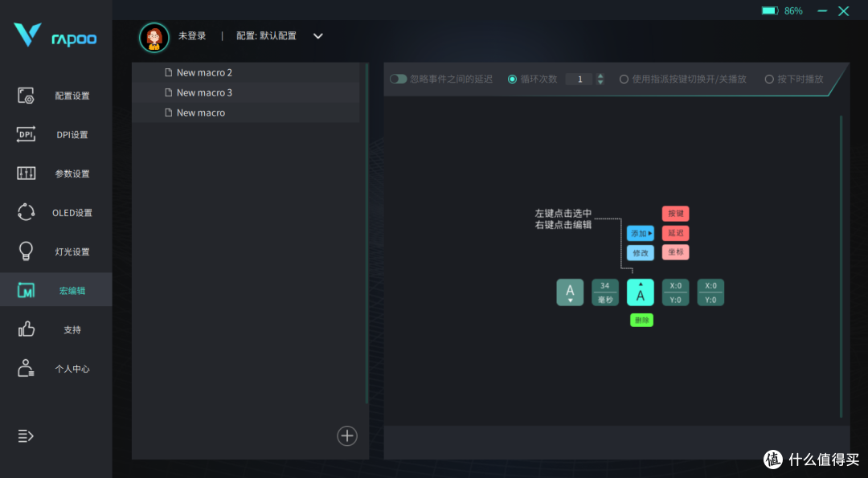Click the green 删除 delete button
Screen dimensions: 868x478
click(x=641, y=320)
